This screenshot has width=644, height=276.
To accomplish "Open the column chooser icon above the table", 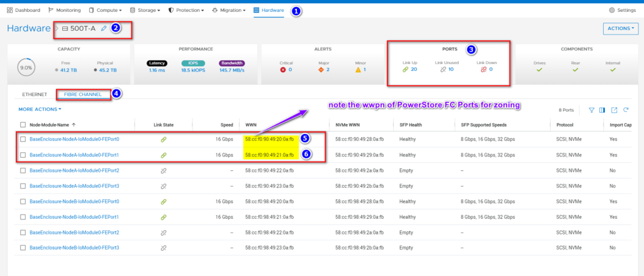I will [x=602, y=110].
